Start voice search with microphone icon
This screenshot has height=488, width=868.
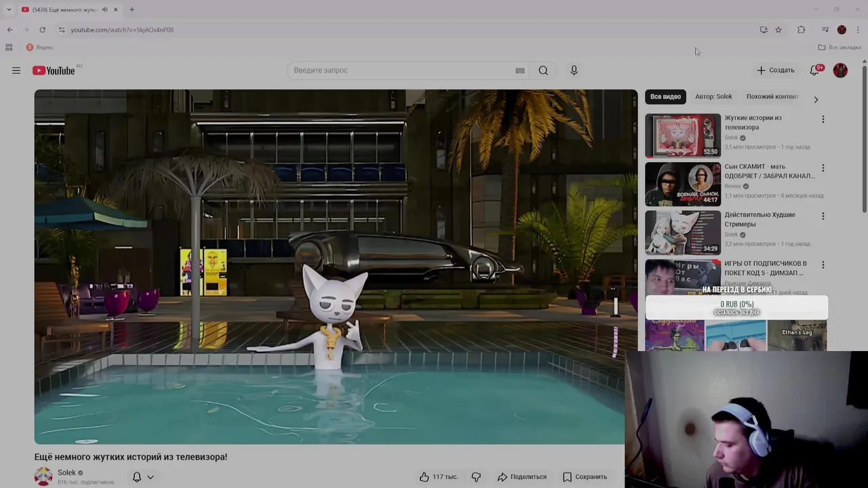tap(574, 70)
